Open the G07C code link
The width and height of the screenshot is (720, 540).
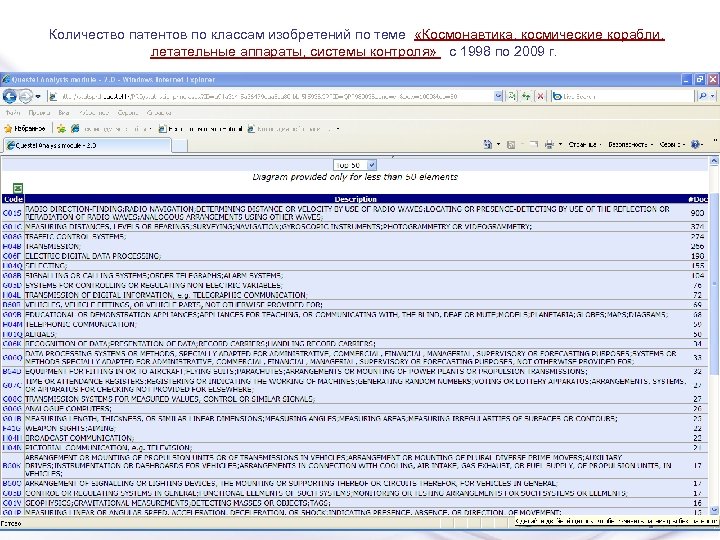(x=12, y=385)
